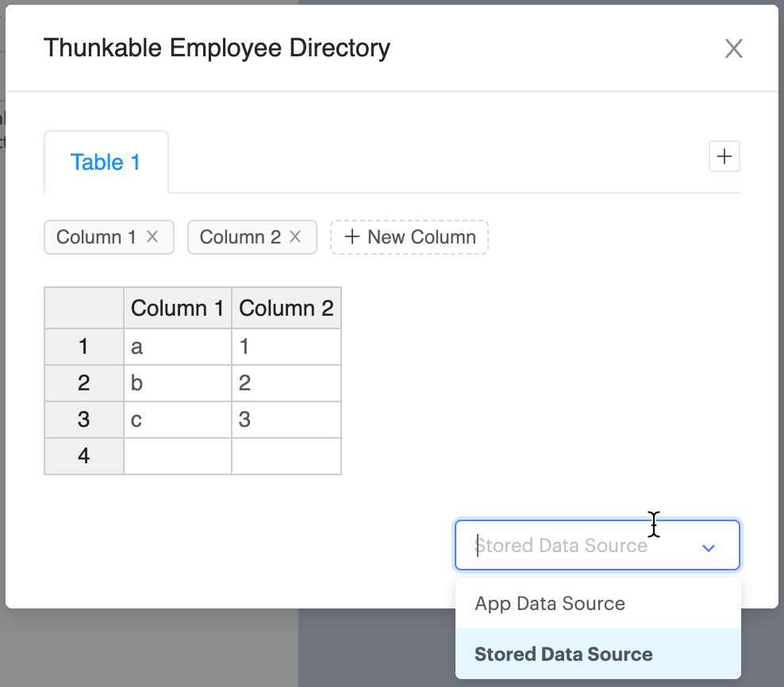This screenshot has height=687, width=784.
Task: Add a new table with plus icon
Action: pos(724,156)
